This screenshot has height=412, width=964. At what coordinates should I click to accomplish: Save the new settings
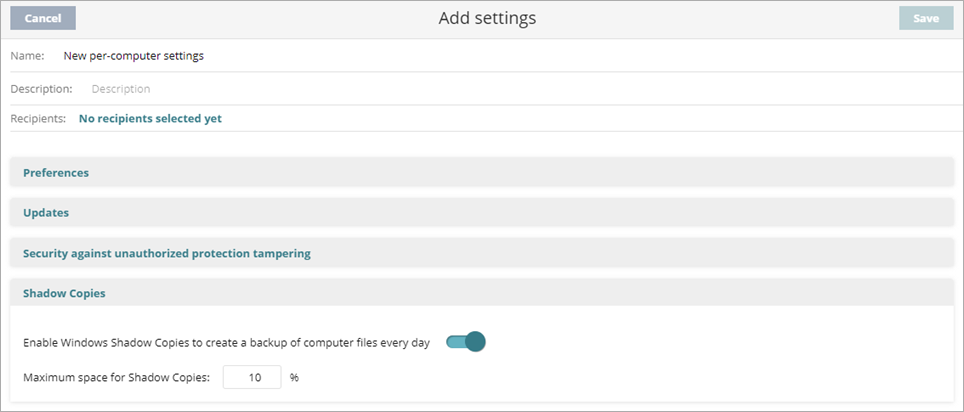point(925,18)
